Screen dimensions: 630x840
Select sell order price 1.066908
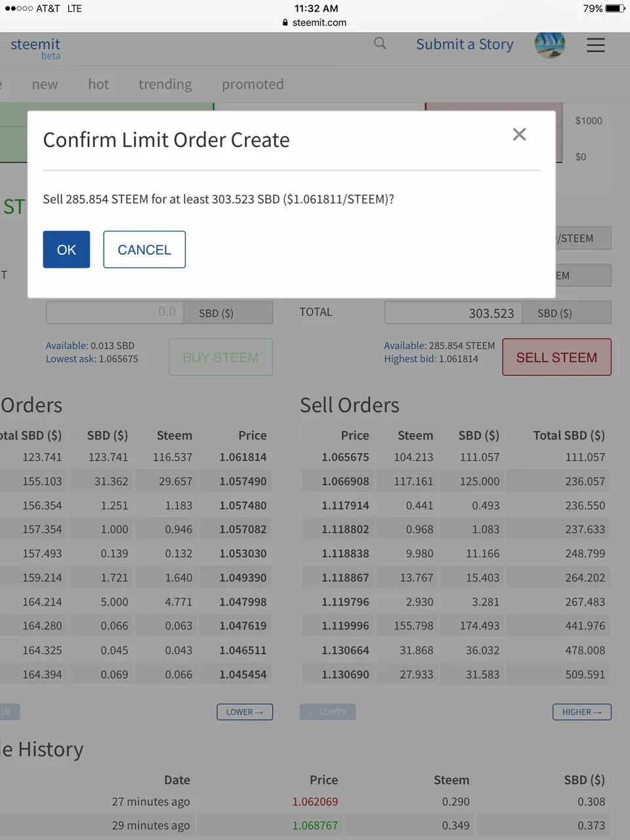[x=345, y=481]
